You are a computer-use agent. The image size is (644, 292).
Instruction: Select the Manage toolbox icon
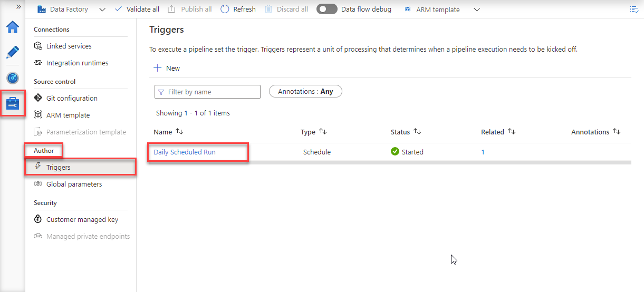pos(13,103)
